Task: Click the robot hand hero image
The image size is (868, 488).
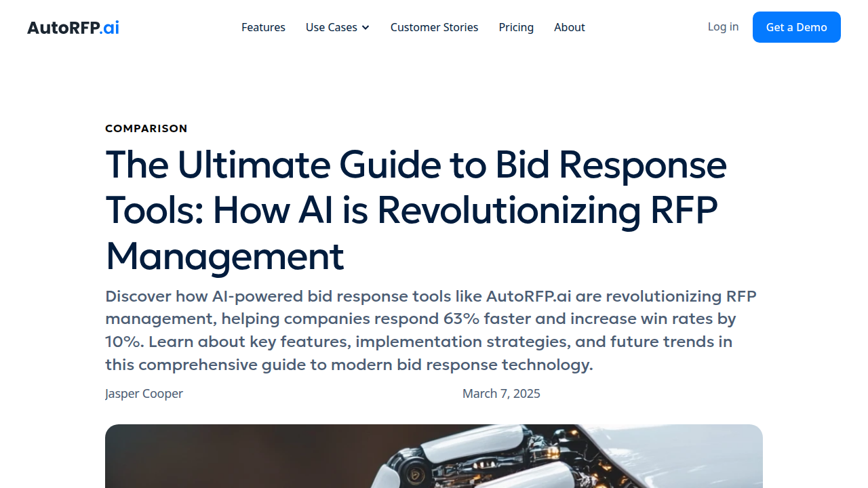Action: tap(434, 456)
